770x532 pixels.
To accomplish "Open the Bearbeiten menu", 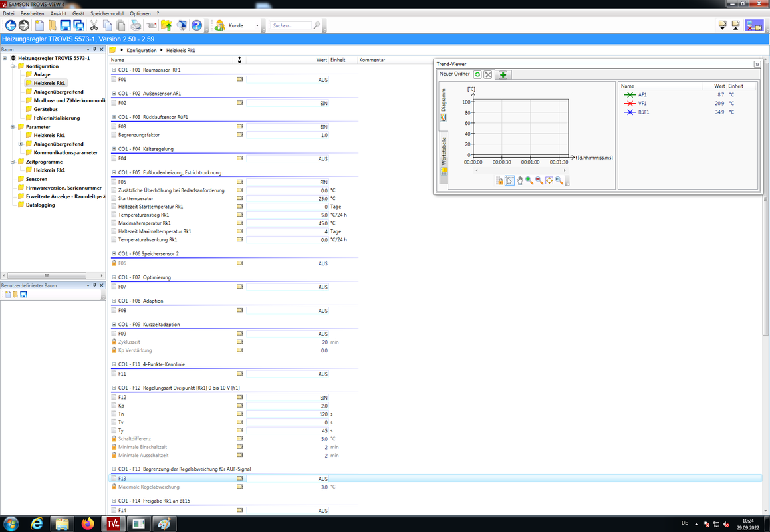I will tap(32, 13).
